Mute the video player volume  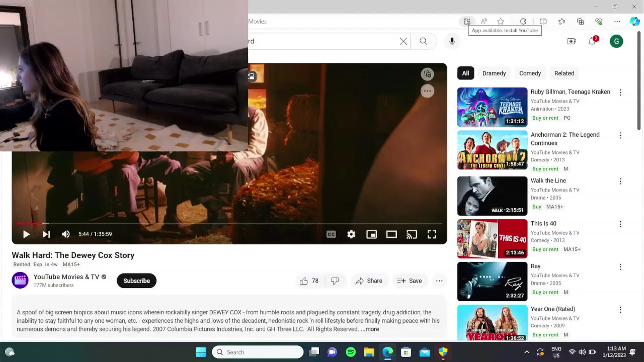[66, 234]
